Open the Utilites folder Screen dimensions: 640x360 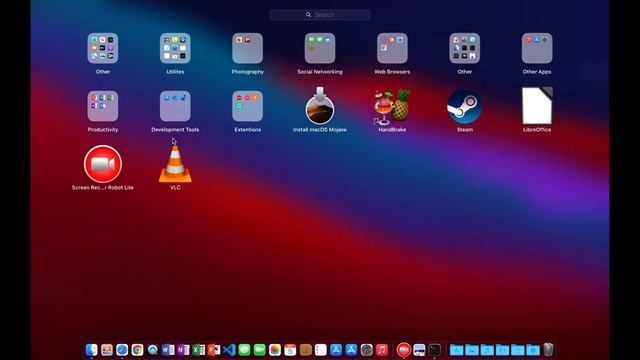(x=175, y=49)
